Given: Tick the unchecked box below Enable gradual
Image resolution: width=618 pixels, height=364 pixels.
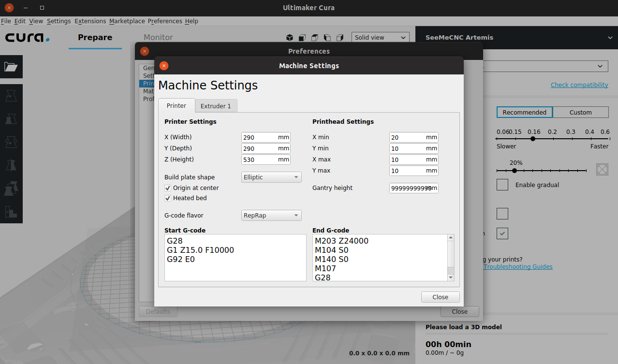Looking at the screenshot, I should 502,214.
